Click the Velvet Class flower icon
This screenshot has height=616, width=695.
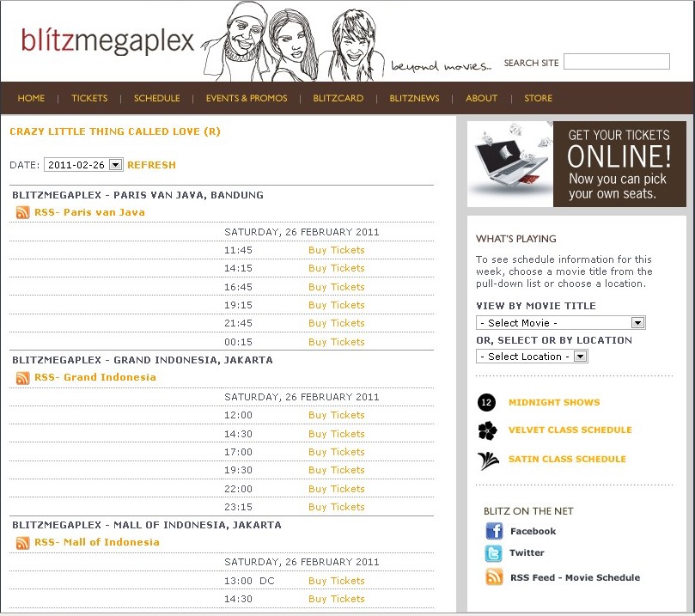coord(488,430)
